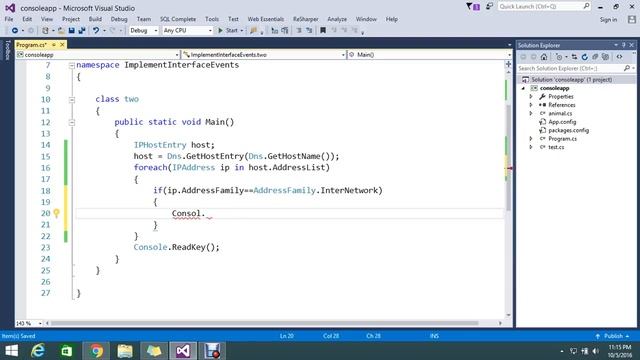Select Program.cs in Solution Explorer
This screenshot has height=360, width=640.
(x=562, y=139)
